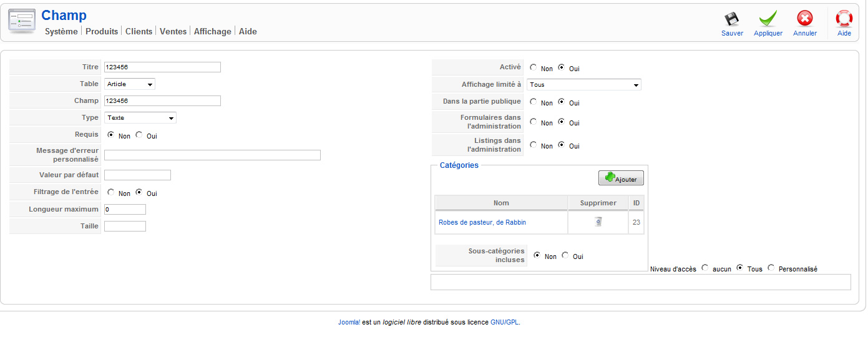Click the green plus Ajouter button

coord(621,178)
